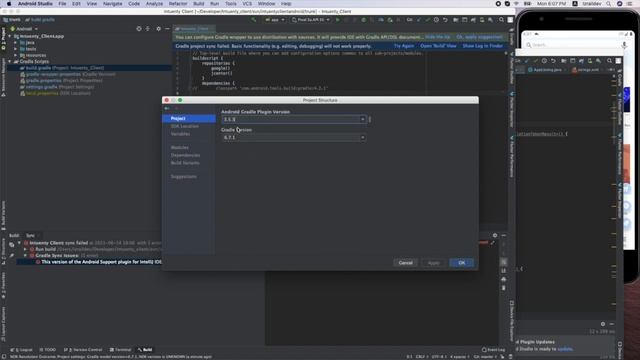Click the Apple menu icon

[x=9, y=4]
